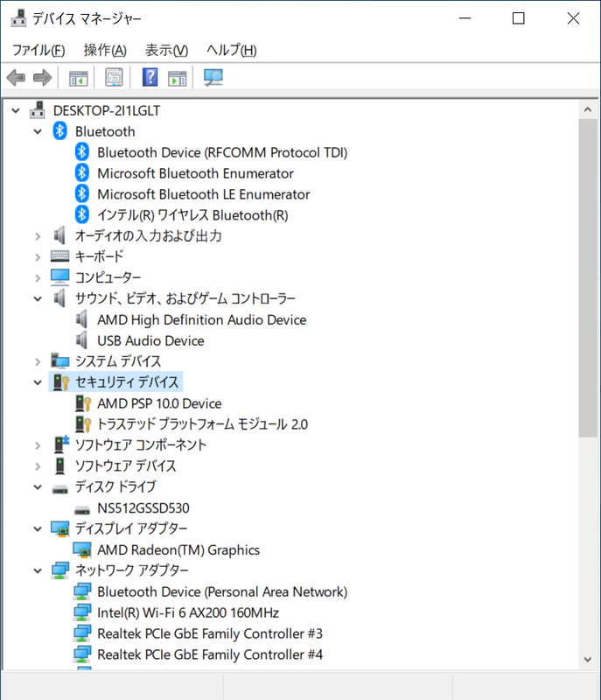Image resolution: width=601 pixels, height=700 pixels.
Task: Click the Microsoft Bluetooth LE Enumerator icon
Action: (x=82, y=193)
